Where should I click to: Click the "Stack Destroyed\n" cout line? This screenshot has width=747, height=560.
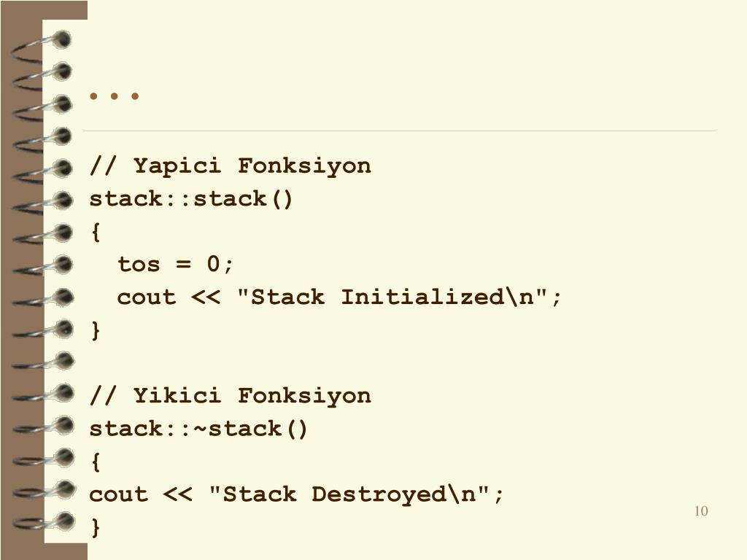(x=296, y=494)
